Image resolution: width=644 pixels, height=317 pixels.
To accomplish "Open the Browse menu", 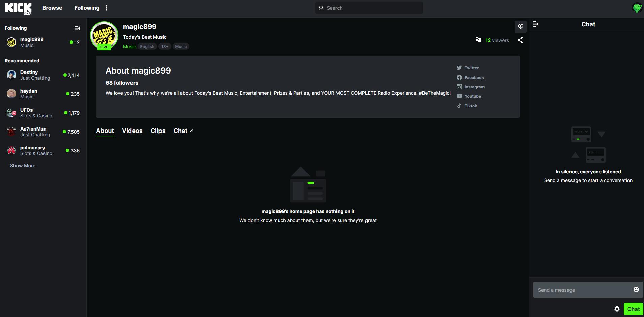I will pos(52,8).
